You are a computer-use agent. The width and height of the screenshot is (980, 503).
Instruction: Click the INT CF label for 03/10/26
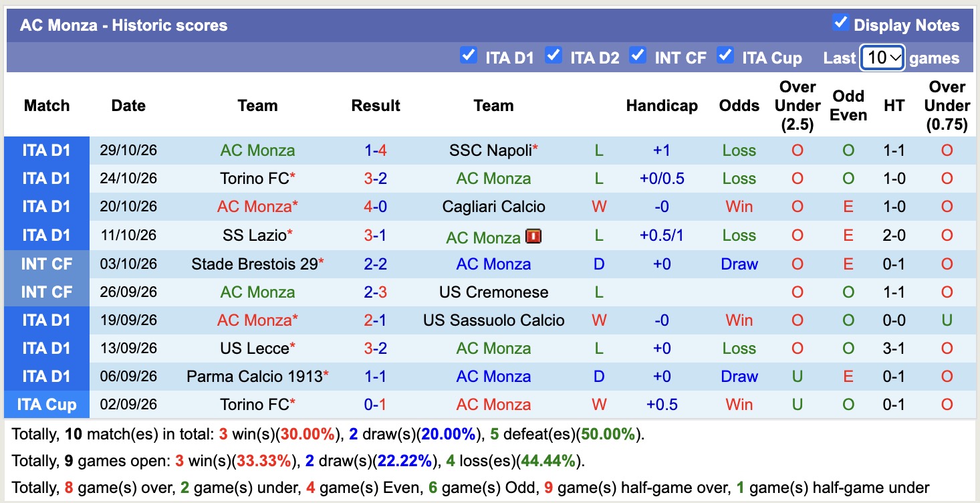click(47, 264)
